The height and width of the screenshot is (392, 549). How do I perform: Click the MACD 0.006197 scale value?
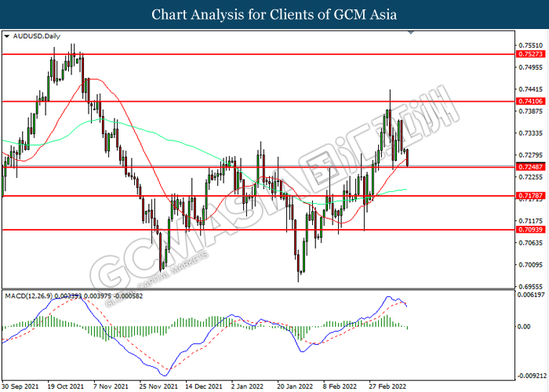(x=532, y=295)
